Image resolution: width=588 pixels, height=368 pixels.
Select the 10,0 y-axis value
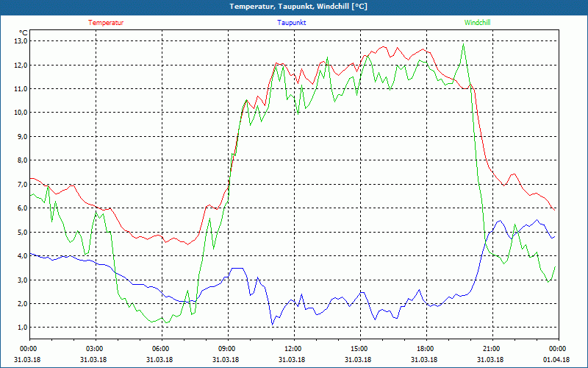[21, 113]
